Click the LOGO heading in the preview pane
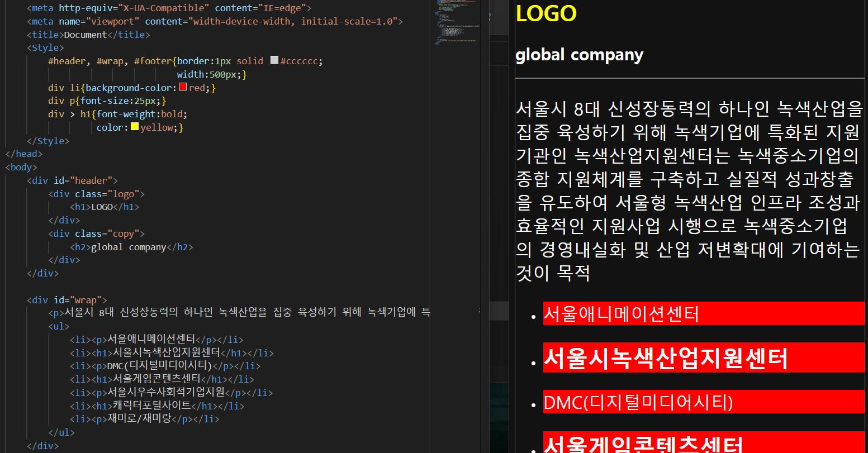The image size is (868, 453). (546, 13)
